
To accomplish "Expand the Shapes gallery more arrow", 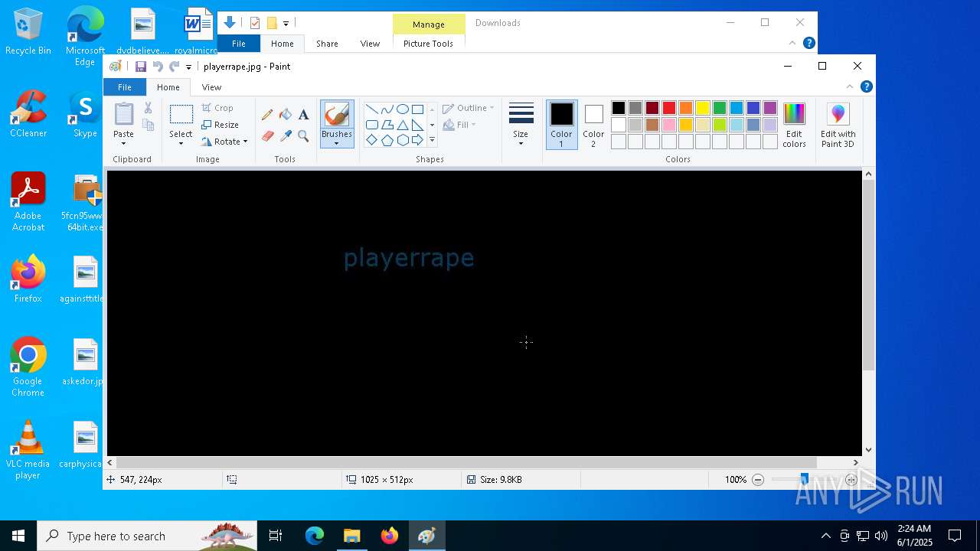I will pos(432,140).
